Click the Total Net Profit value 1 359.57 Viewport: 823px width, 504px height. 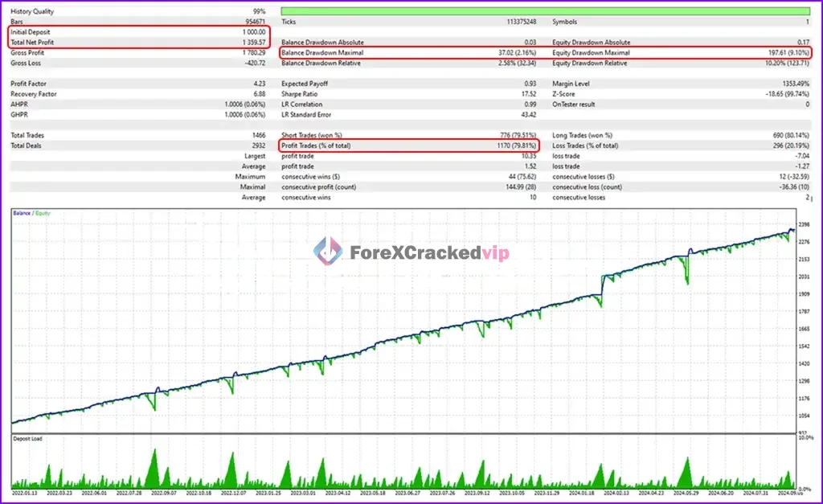[254, 42]
